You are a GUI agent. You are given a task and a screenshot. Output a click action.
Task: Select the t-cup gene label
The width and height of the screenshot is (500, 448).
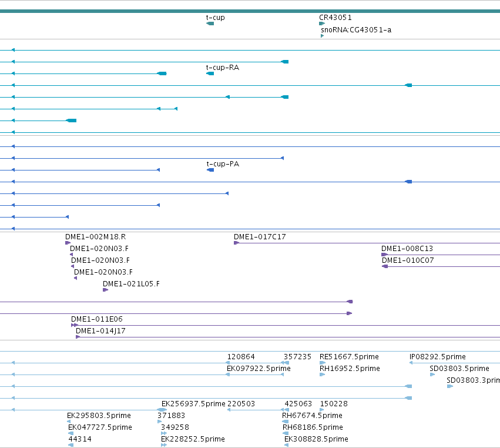(215, 18)
